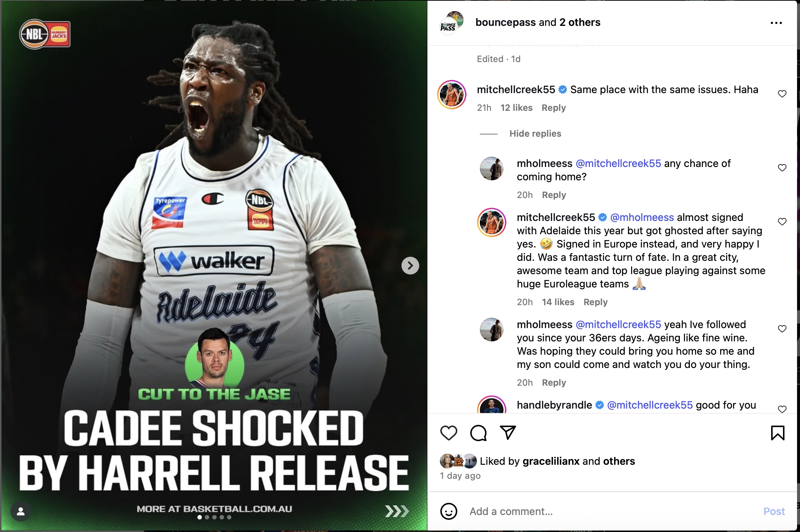The height and width of the screenshot is (532, 800).
Task: Collapse the thread with Hide replies
Action: pyautogui.click(x=535, y=133)
